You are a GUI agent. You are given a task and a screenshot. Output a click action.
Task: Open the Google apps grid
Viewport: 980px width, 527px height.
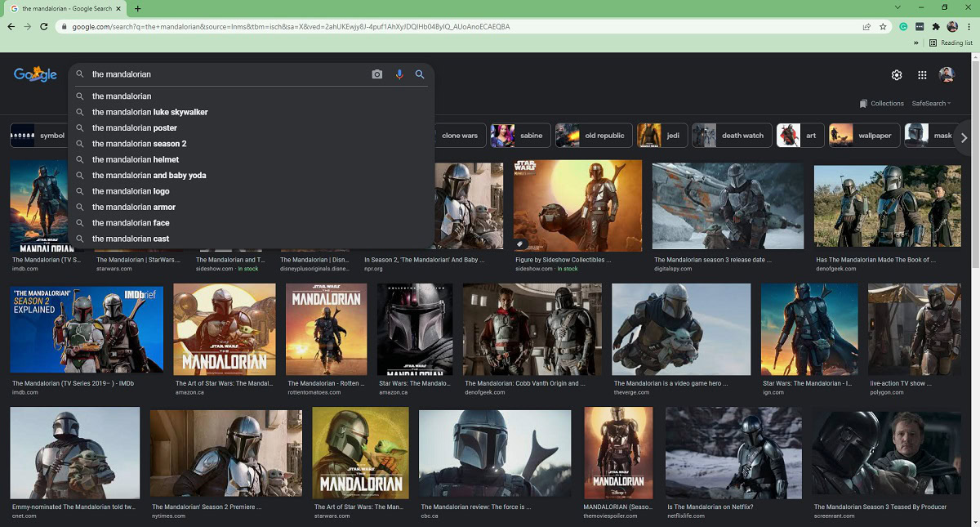(x=922, y=74)
